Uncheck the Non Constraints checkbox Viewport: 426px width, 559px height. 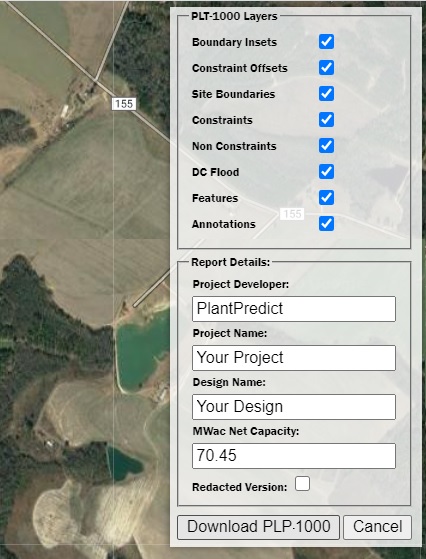[x=326, y=146]
